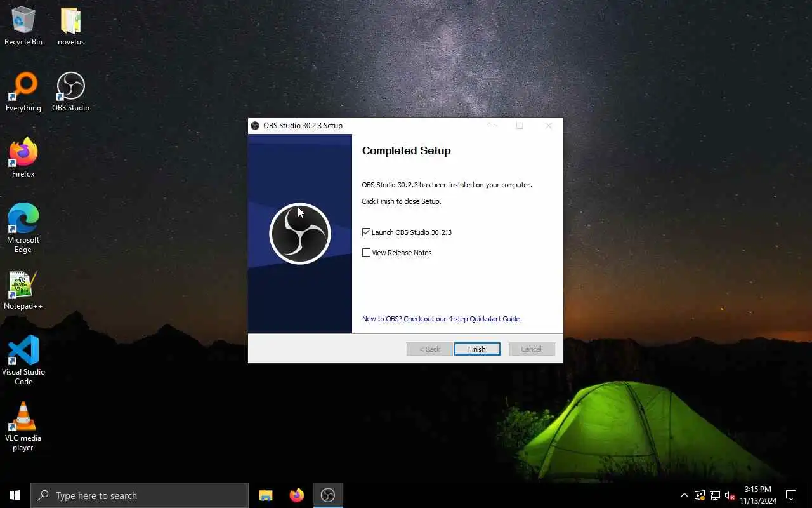Image resolution: width=812 pixels, height=508 pixels.
Task: Click the OBS Setup taskbar button
Action: pos(328,495)
